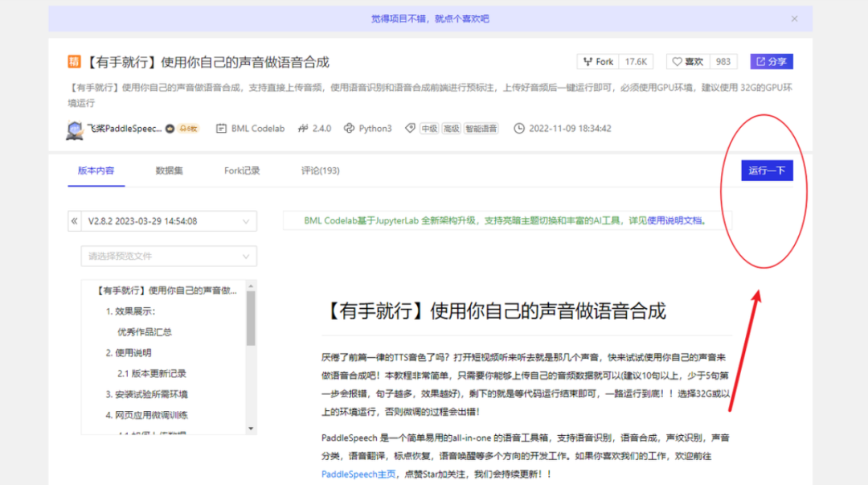Screen dimensions: 868x485
Task: Close the top banner notification
Action: (794, 18)
